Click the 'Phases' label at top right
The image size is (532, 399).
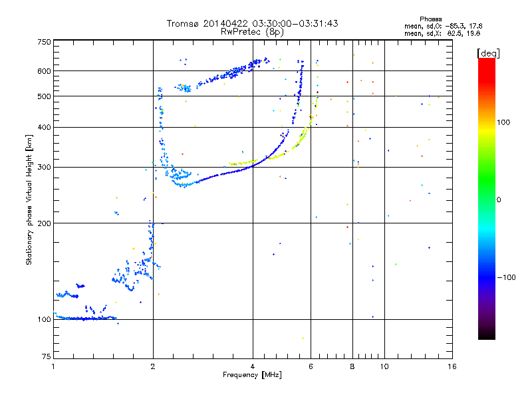pos(430,19)
